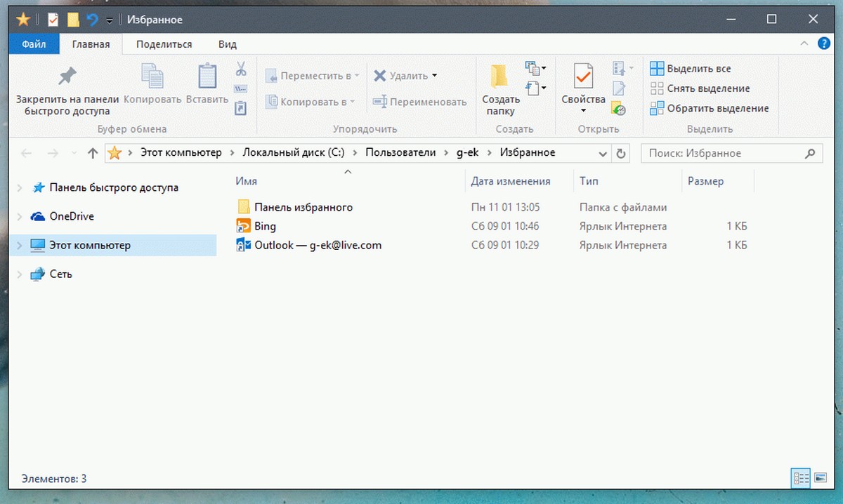Open the Файл menu tab
Screen dimensions: 843x504
pos(34,44)
